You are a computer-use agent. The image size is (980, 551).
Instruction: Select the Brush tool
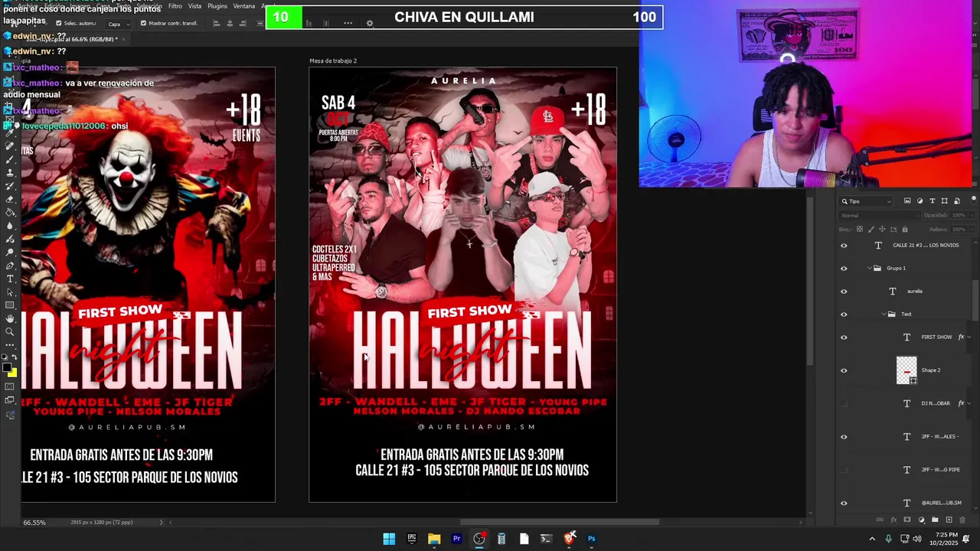[x=10, y=159]
